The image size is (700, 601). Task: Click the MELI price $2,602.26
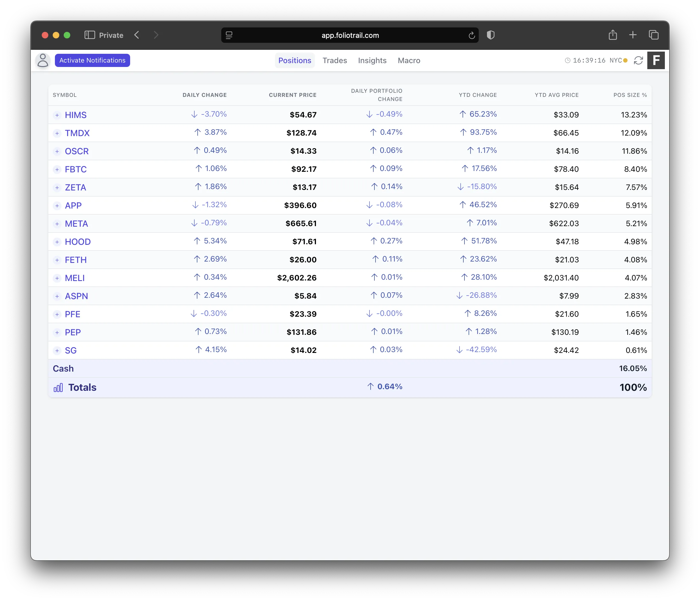point(297,278)
